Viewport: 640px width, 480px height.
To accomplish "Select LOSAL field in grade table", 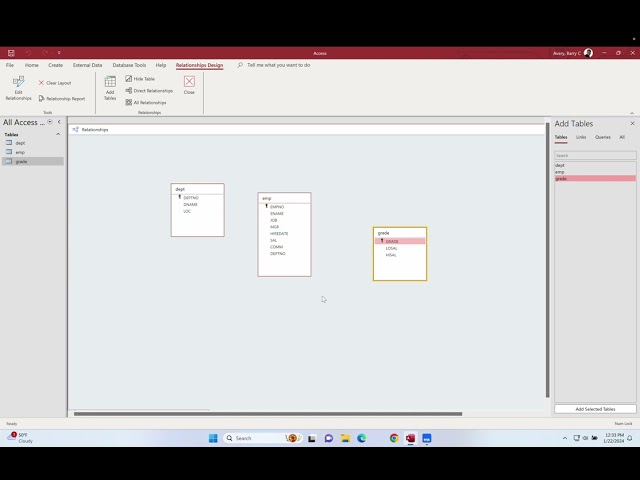I will [x=391, y=248].
